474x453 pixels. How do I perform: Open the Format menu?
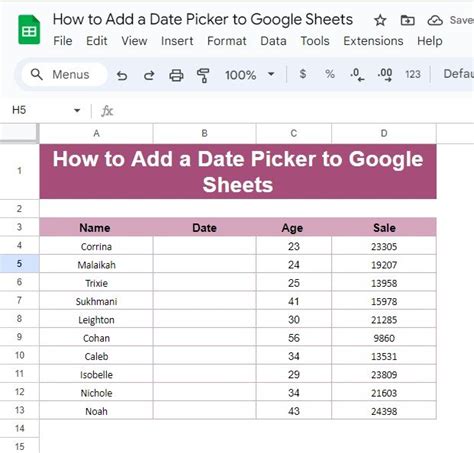(227, 41)
